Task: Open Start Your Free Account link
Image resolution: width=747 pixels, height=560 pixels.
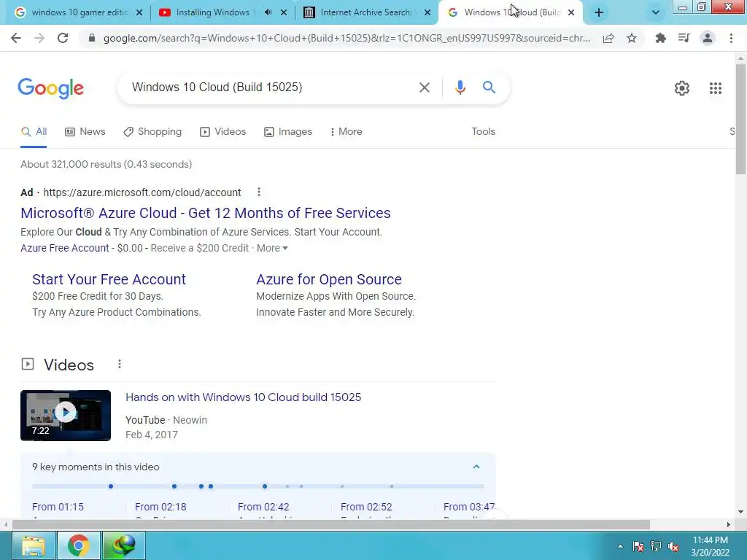Action: click(x=109, y=279)
